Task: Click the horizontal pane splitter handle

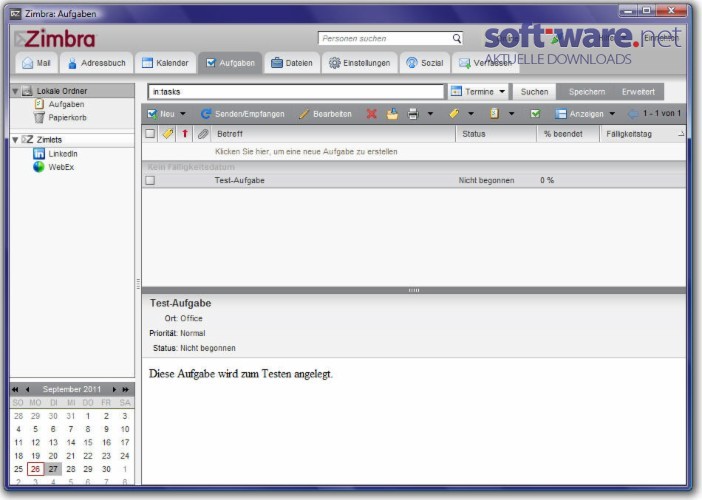Action: [x=414, y=290]
